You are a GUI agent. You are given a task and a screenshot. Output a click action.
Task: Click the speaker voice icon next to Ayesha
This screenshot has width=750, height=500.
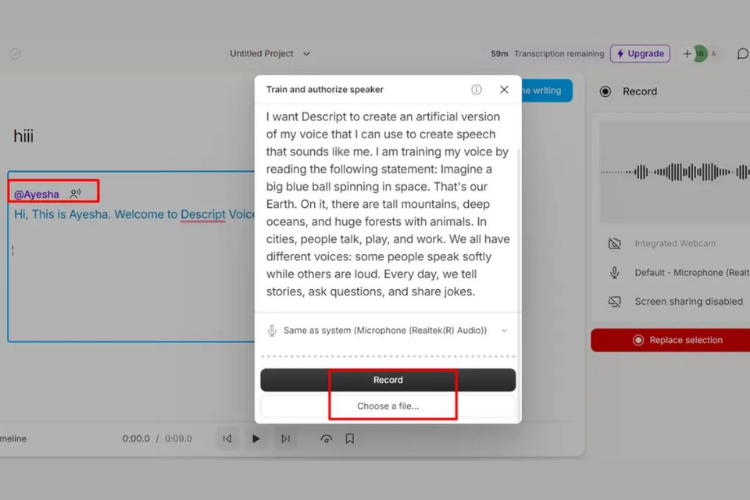[75, 193]
